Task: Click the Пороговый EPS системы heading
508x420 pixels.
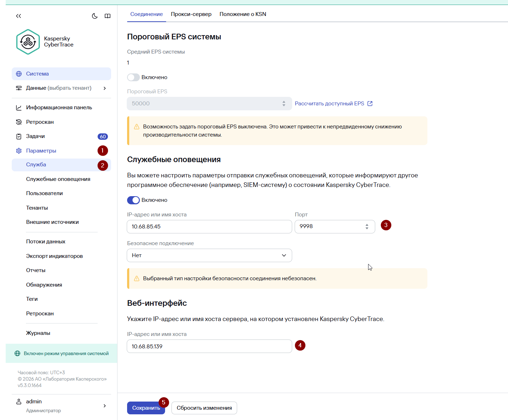Action: (174, 37)
